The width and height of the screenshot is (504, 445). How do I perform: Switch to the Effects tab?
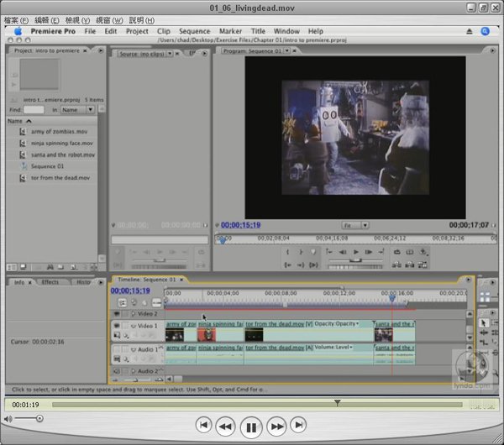click(50, 282)
